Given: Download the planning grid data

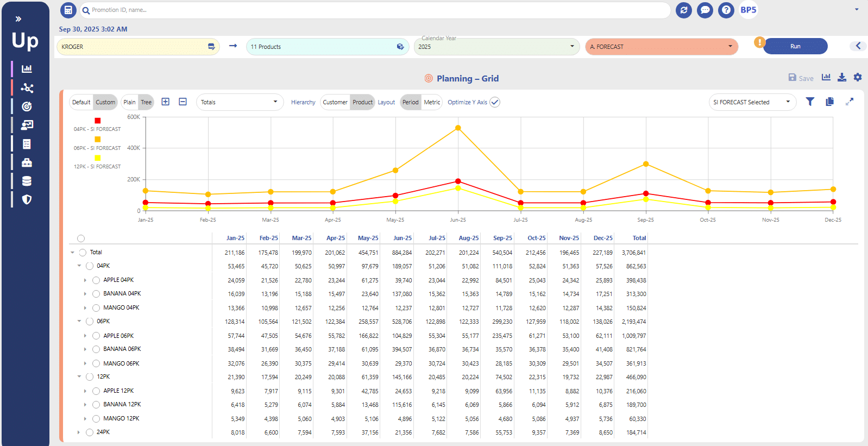Looking at the screenshot, I should tap(841, 78).
